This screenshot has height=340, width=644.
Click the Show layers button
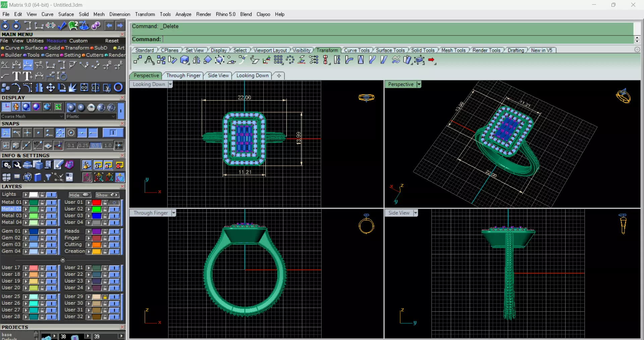(107, 195)
